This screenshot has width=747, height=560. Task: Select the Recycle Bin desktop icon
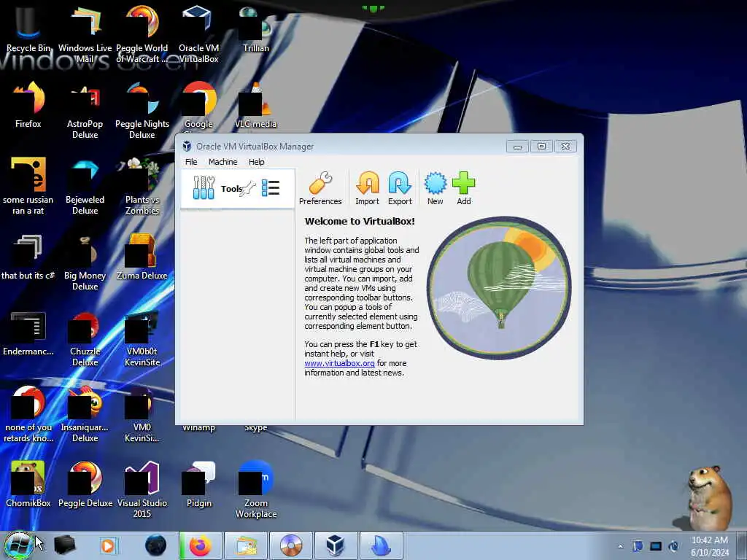pos(28,29)
